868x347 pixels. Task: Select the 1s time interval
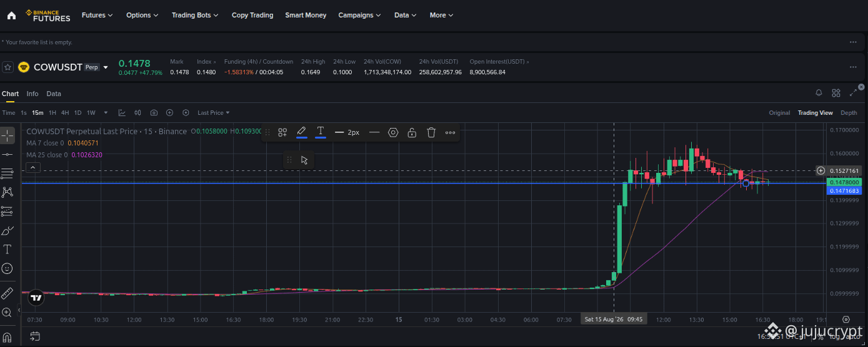pos(24,113)
